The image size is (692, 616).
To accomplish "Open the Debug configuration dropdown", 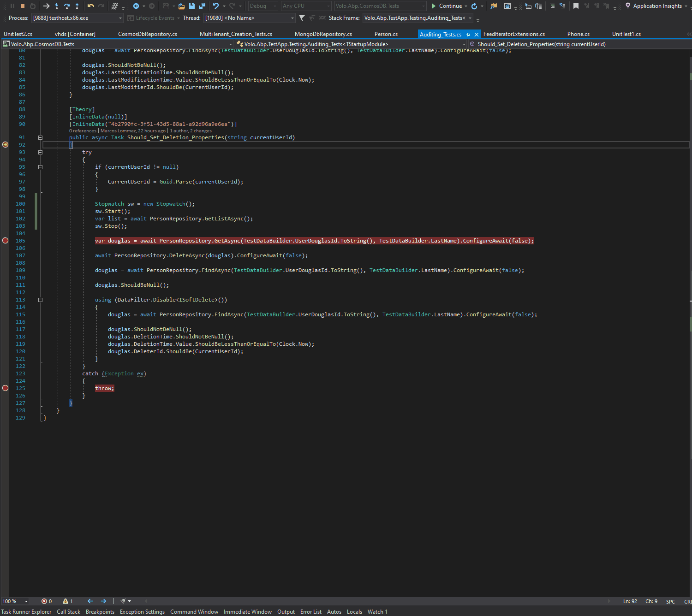I will point(262,6).
